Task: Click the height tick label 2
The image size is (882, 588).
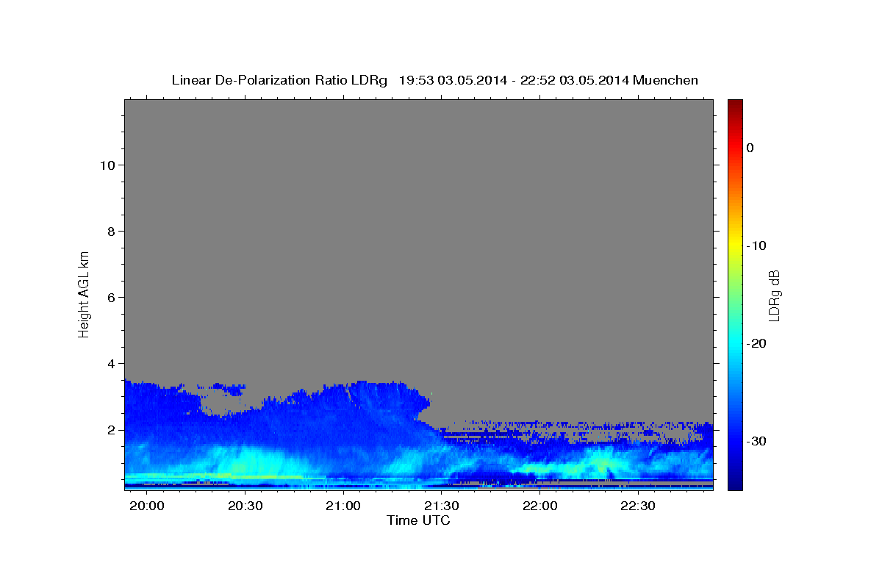Action: (x=110, y=430)
